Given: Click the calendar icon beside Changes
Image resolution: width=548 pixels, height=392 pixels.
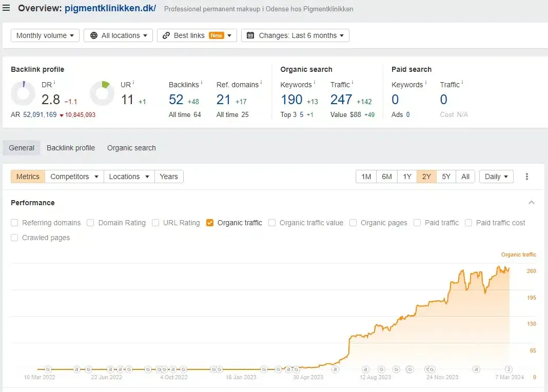Looking at the screenshot, I should pos(250,35).
